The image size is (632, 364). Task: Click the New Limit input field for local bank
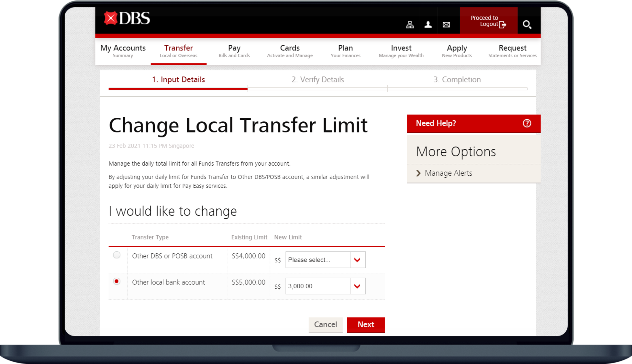[317, 286]
